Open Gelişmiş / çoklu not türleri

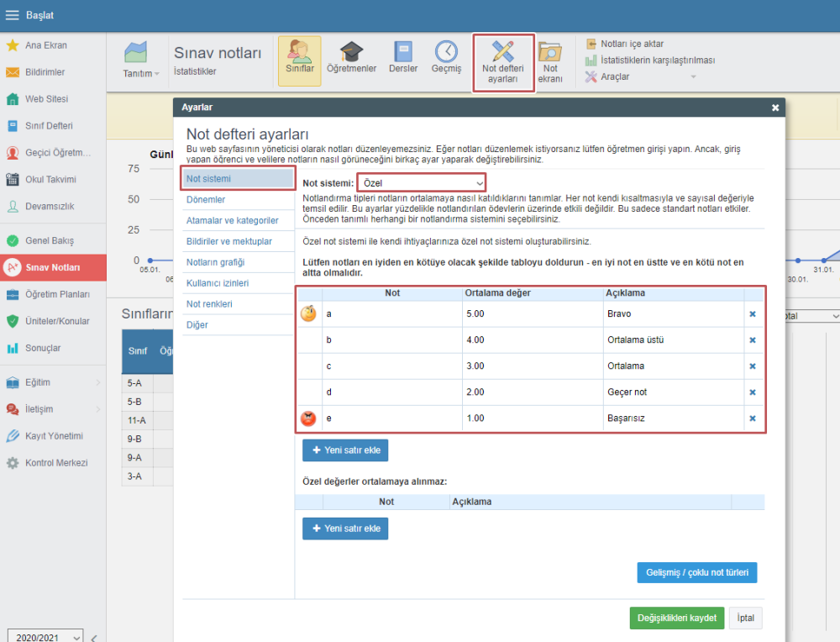(696, 572)
